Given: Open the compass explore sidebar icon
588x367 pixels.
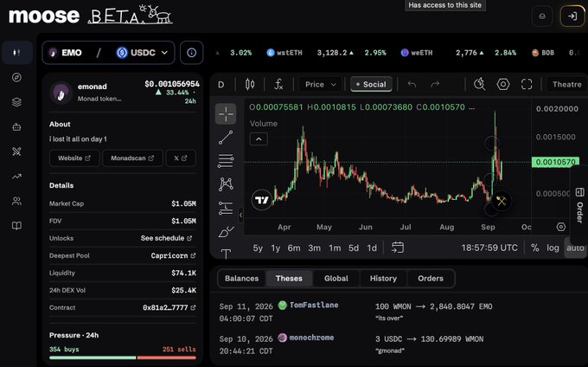Looking at the screenshot, I should coord(17,77).
